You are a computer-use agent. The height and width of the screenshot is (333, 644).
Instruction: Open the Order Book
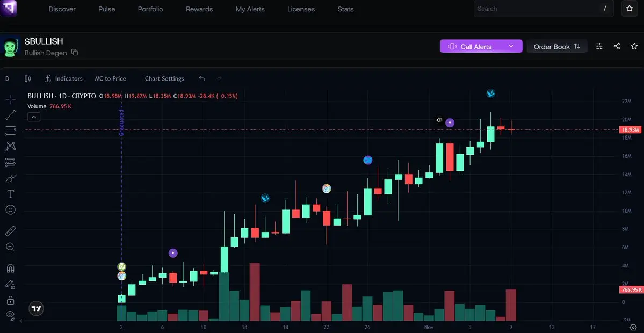pyautogui.click(x=557, y=46)
